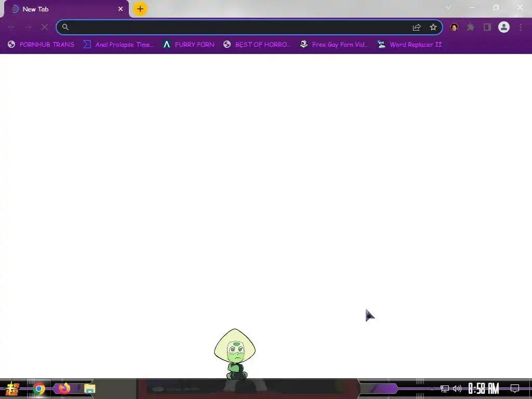Screen dimensions: 532x399
Task: Open the Extensions puzzle menu
Action: [471, 27]
